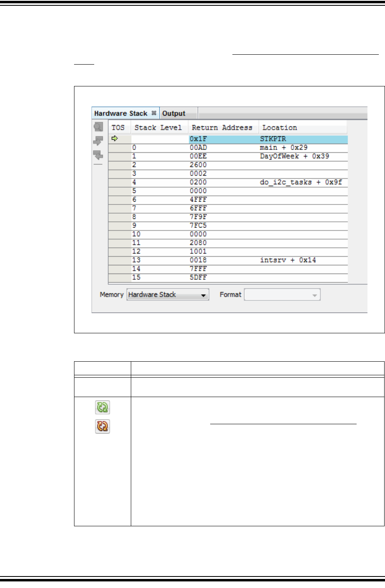Close the Hardware Stack tab
Screen dimensions: 385x588
154,113
